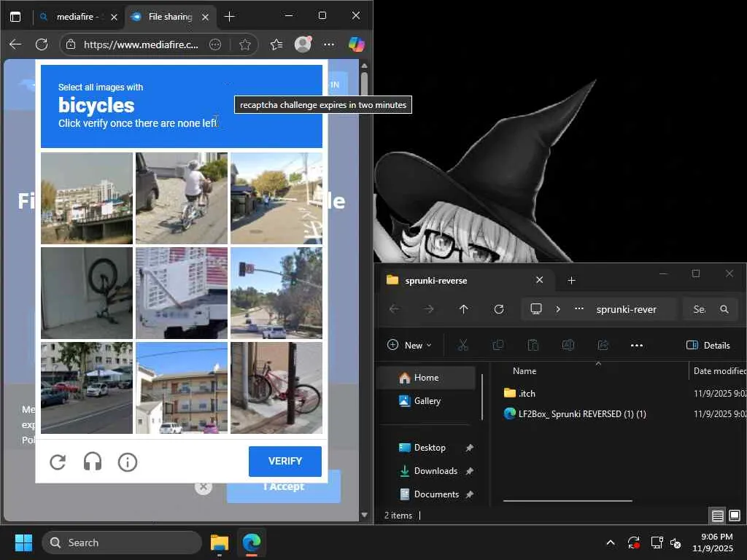This screenshot has height=560, width=747.
Task: Open Edge favorites list icon
Action: coord(276,44)
